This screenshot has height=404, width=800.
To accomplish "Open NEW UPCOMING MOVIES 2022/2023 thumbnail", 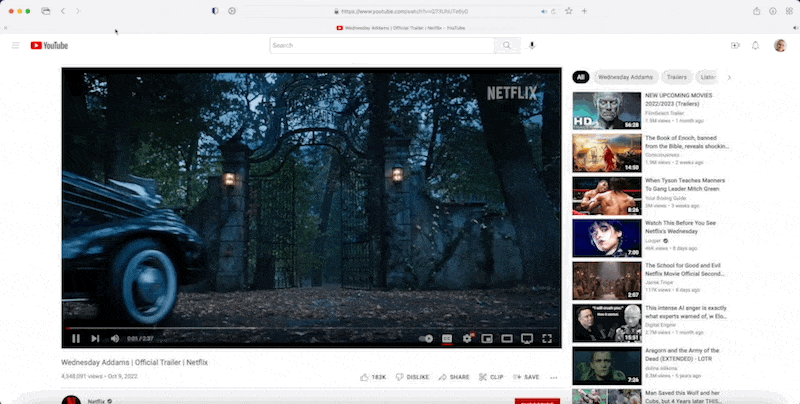I will (x=607, y=111).
